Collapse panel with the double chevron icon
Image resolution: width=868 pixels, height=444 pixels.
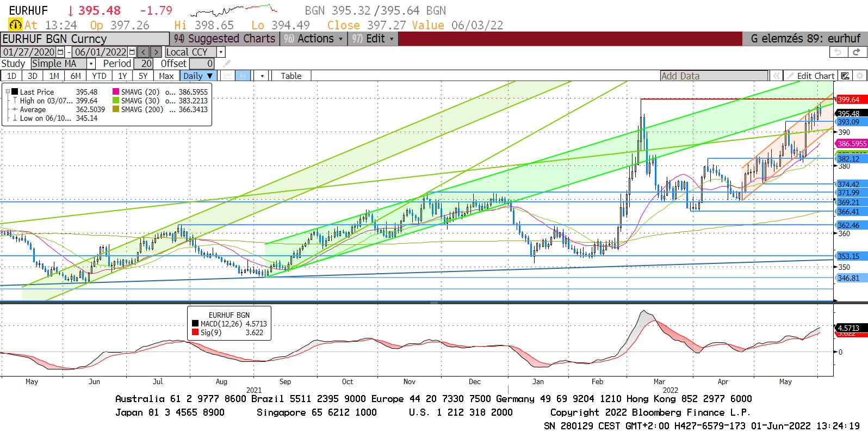(x=777, y=76)
